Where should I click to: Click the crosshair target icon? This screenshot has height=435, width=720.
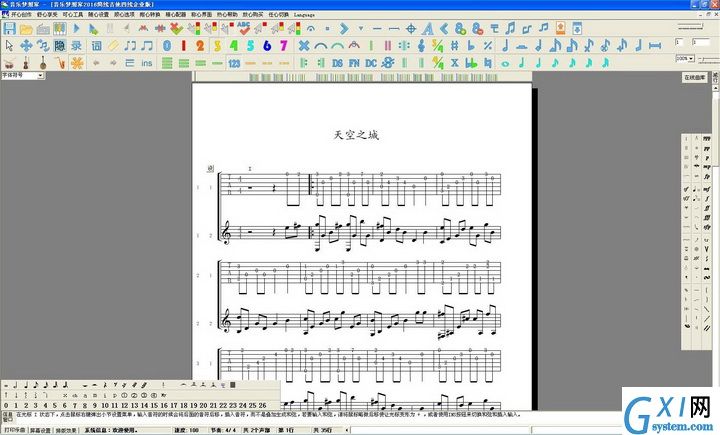[411, 29]
